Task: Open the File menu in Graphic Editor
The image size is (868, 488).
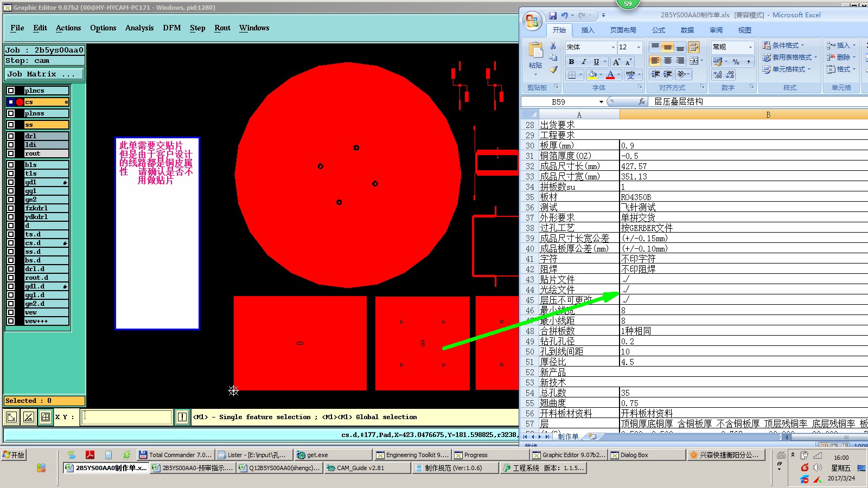Action: click(17, 28)
